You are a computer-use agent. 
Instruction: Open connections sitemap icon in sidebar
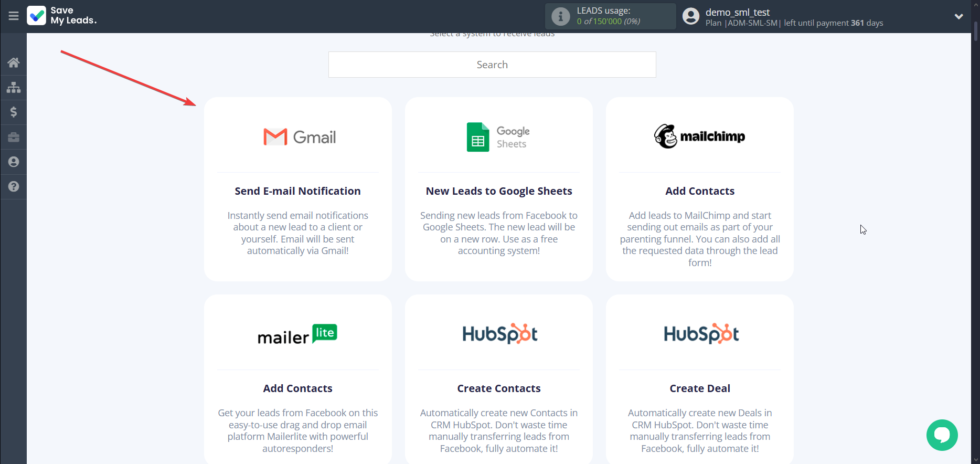14,87
